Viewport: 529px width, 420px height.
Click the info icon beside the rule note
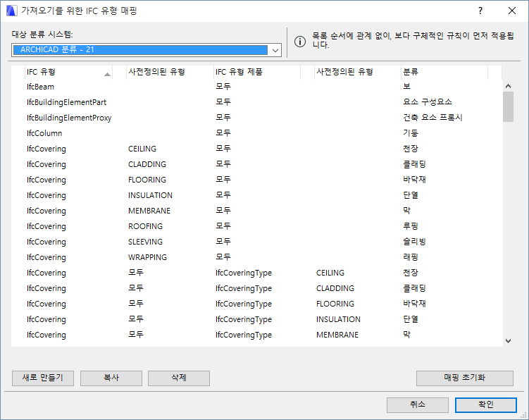[x=300, y=42]
